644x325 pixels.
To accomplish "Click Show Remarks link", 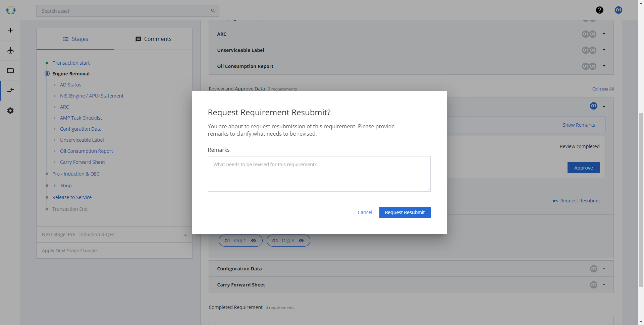I will (x=579, y=125).
